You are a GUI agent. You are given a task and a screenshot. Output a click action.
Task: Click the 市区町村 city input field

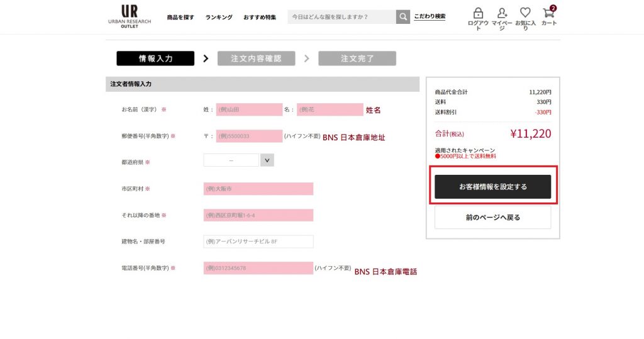coord(258,189)
